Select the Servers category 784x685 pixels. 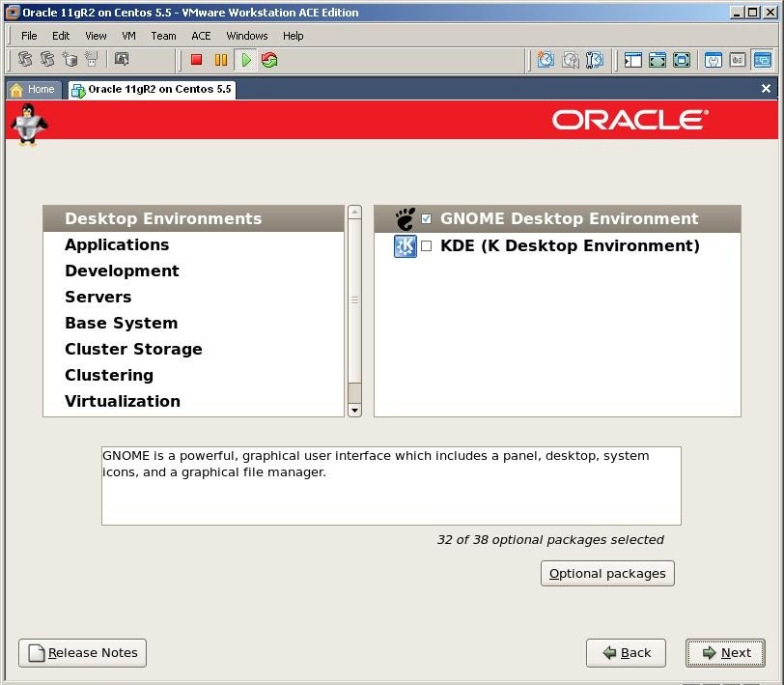tap(193, 297)
